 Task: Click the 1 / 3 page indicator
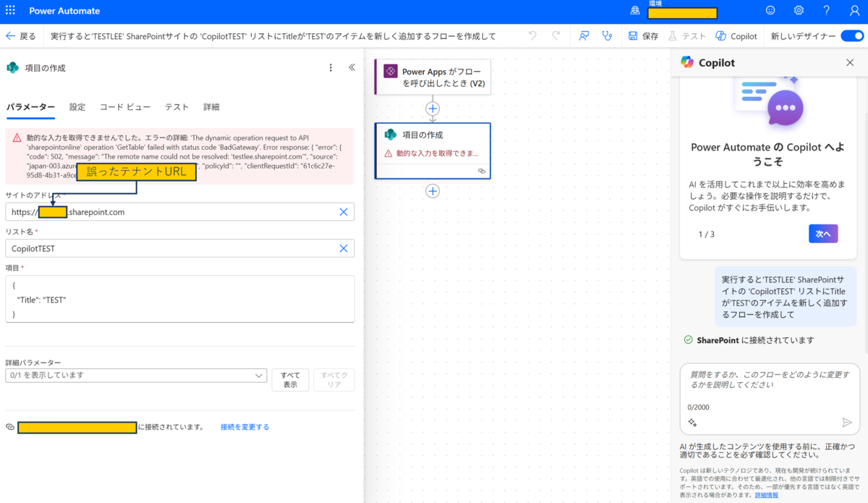[x=706, y=234]
